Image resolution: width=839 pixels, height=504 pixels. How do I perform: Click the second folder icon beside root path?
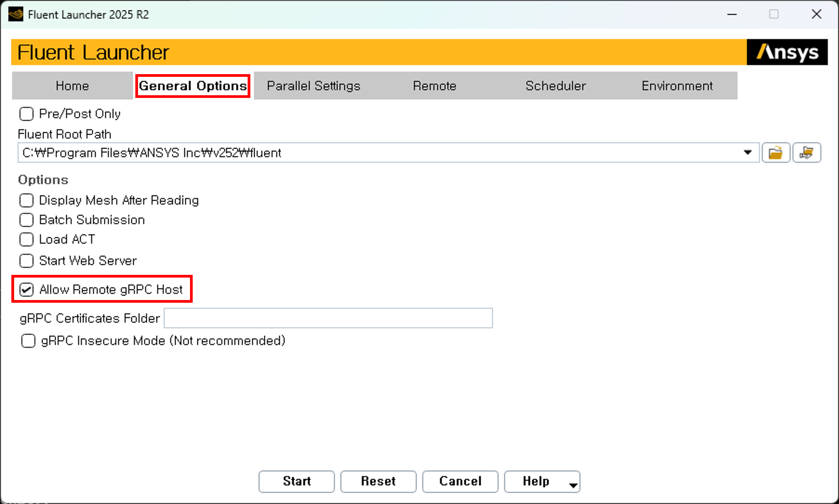[x=807, y=153]
